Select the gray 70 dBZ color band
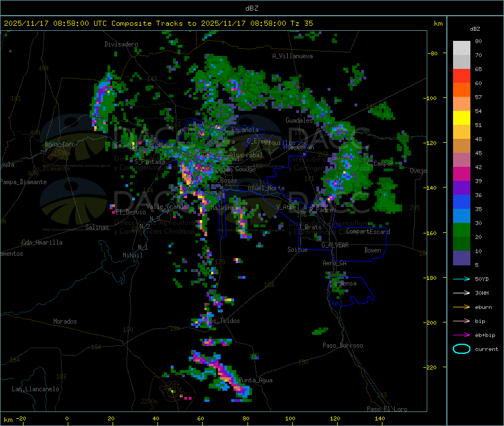The height and width of the screenshot is (426, 504). (x=461, y=62)
